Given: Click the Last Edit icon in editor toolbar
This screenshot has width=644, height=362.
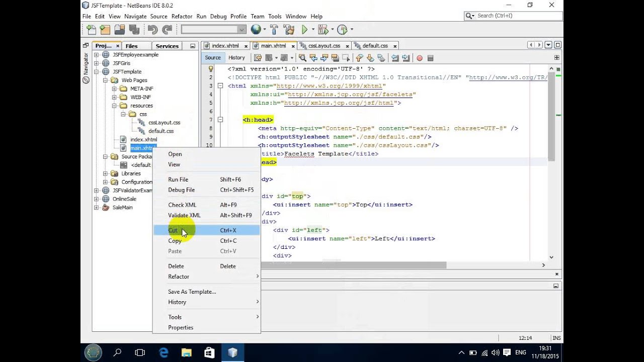Looking at the screenshot, I should click(x=258, y=58).
